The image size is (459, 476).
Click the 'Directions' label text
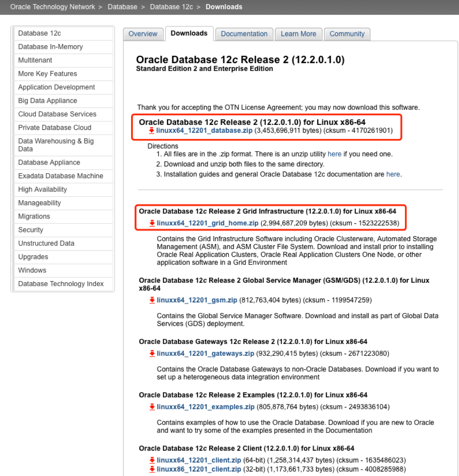(163, 146)
